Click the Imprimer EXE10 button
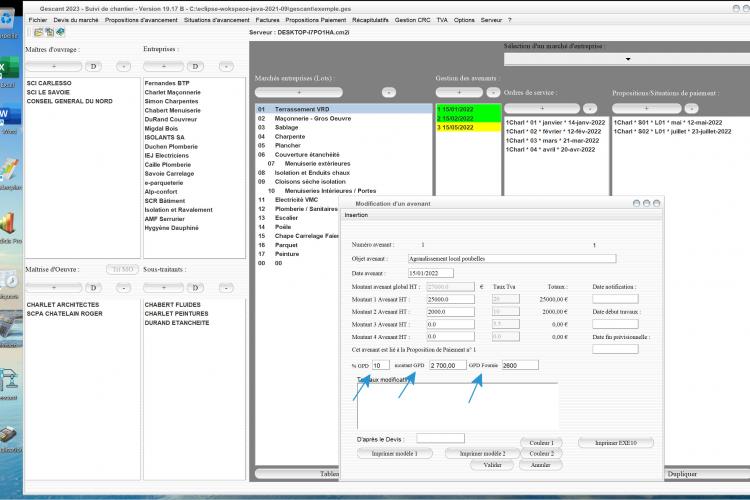The height and width of the screenshot is (500, 750). (x=616, y=443)
